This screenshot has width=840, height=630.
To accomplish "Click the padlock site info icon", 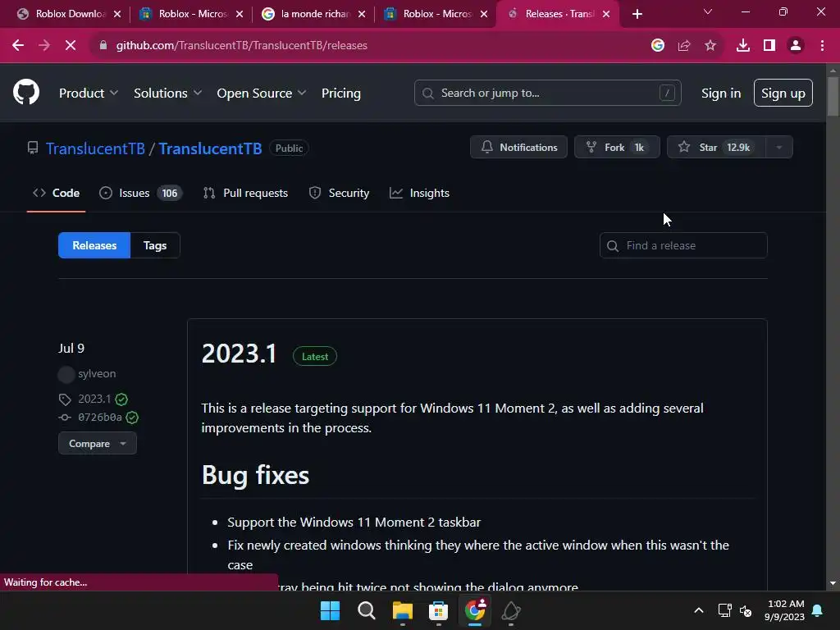I will (103, 46).
